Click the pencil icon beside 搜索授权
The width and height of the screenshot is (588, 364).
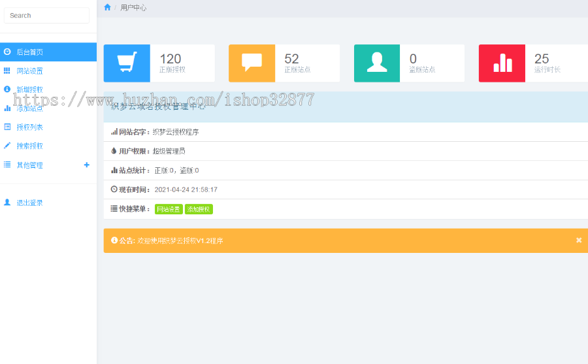pos(7,146)
